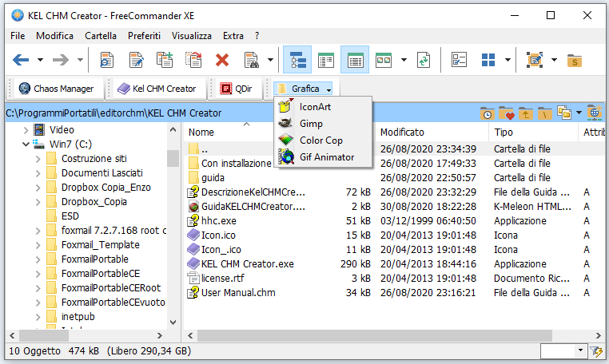The image size is (609, 364).
Task: Open the Extra menu
Action: (233, 36)
